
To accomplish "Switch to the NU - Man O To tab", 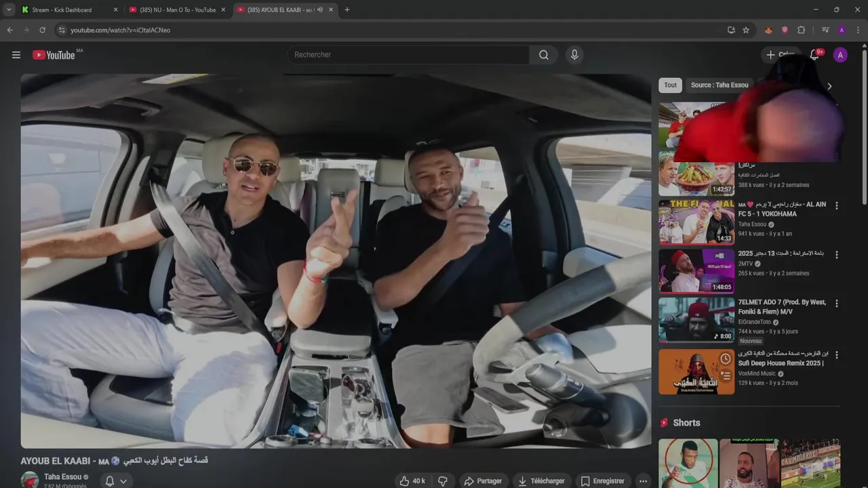I will (178, 9).
